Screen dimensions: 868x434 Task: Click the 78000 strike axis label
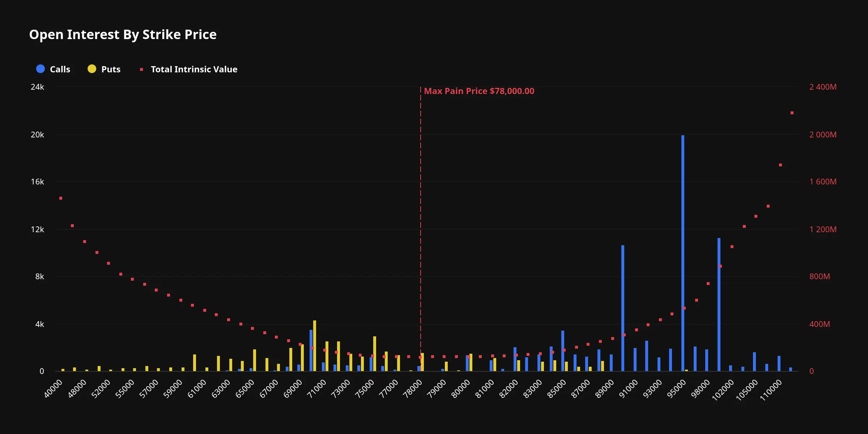(413, 389)
